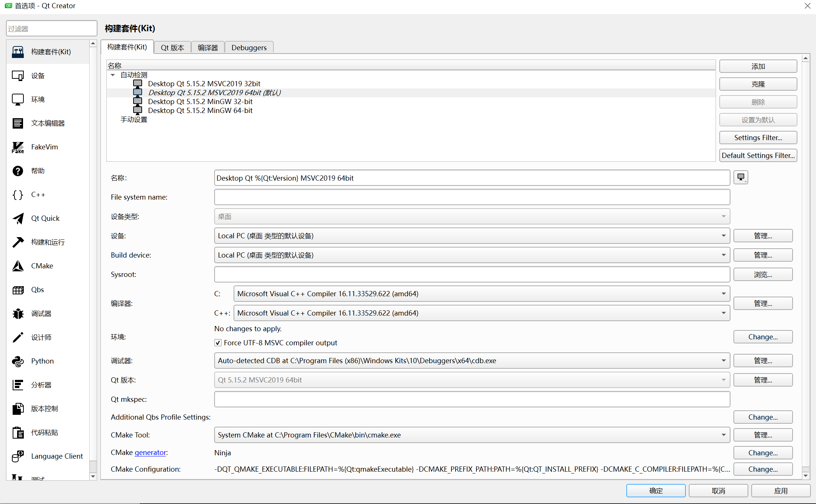The width and height of the screenshot is (816, 504).
Task: Click the debugger bug icon in the sidebar
Action: point(18,314)
